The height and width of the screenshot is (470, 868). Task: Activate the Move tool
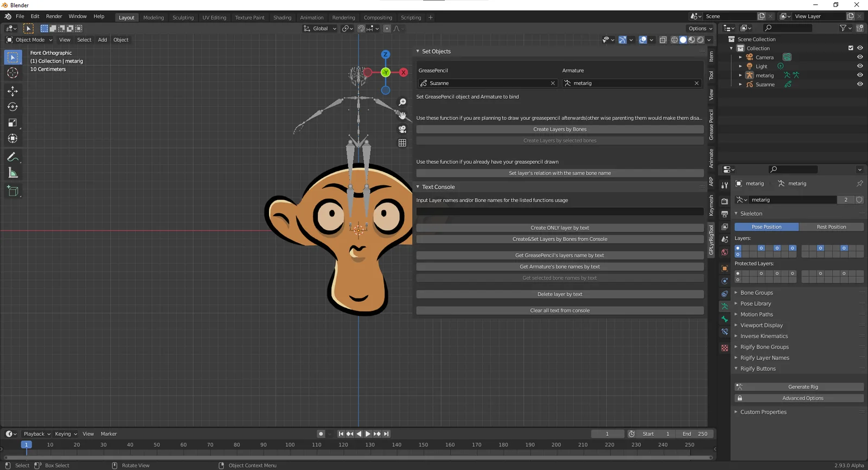12,91
